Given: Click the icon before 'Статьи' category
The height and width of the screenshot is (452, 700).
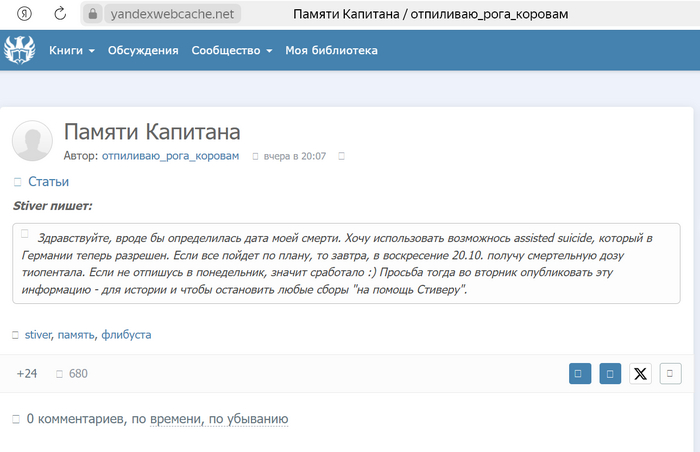Looking at the screenshot, I should [17, 182].
